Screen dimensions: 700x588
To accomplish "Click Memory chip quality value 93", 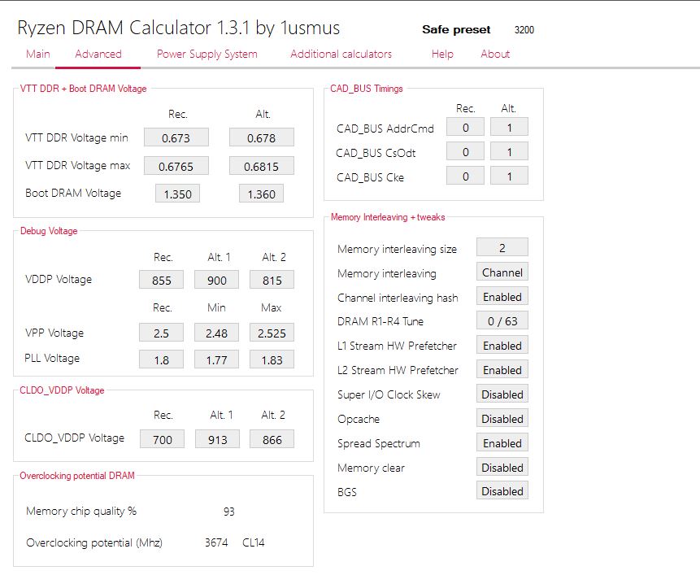I will point(229,512).
